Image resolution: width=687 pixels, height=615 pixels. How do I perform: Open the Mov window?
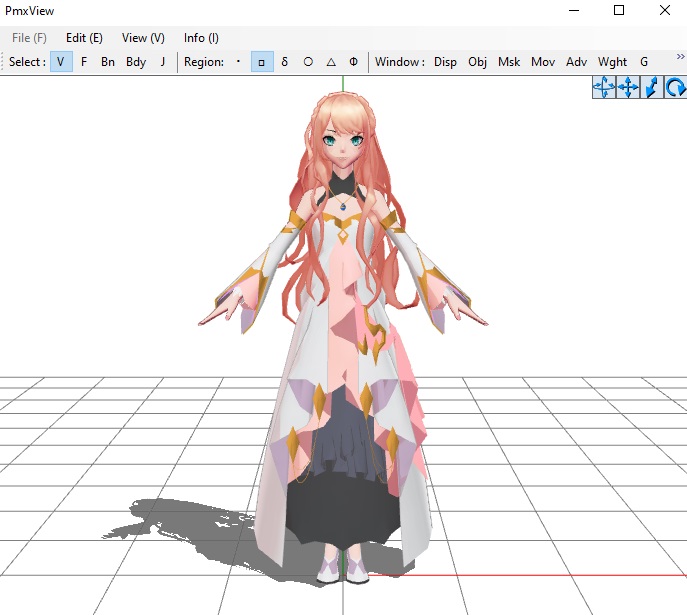tap(543, 62)
